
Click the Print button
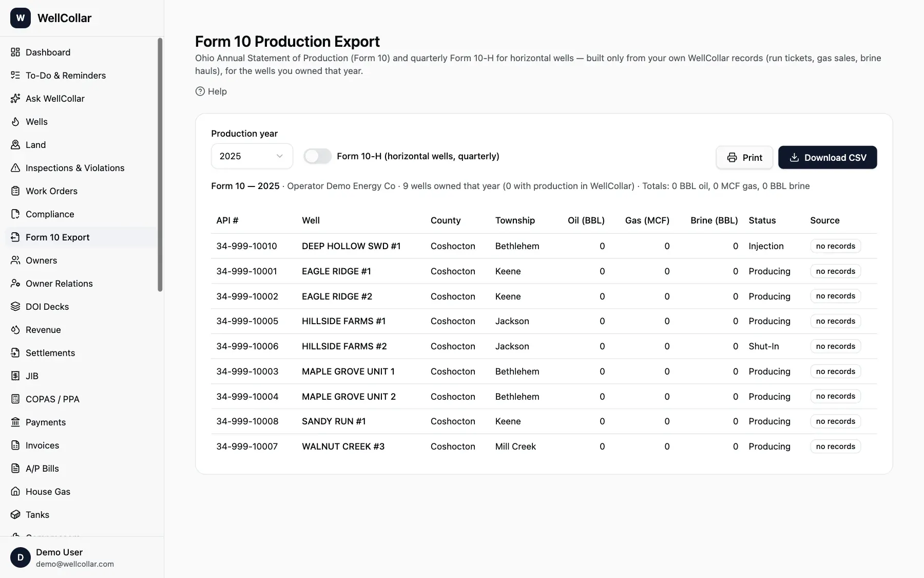pyautogui.click(x=744, y=157)
